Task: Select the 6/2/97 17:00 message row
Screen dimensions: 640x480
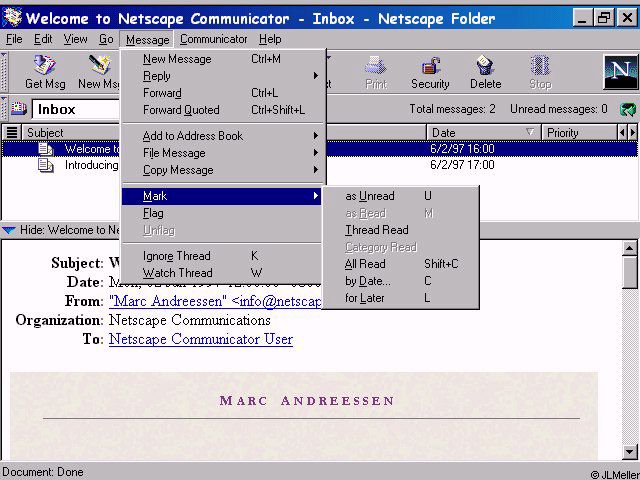Action: pyautogui.click(x=320, y=165)
